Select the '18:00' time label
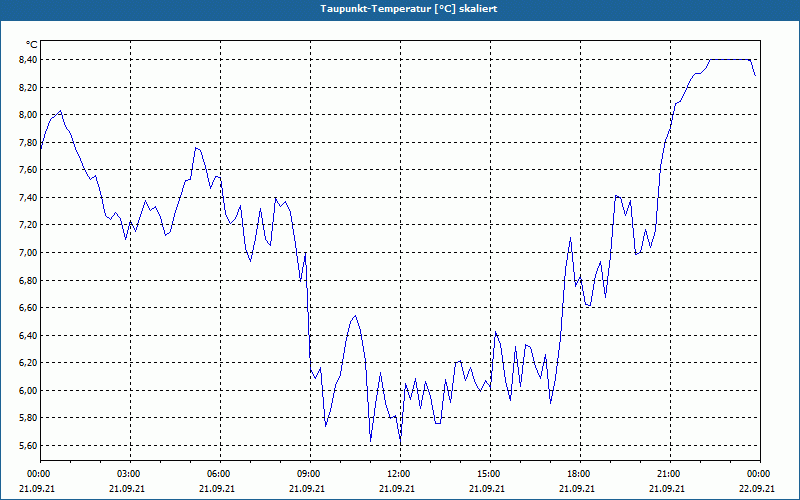Image resolution: width=800 pixels, height=500 pixels. (x=580, y=473)
